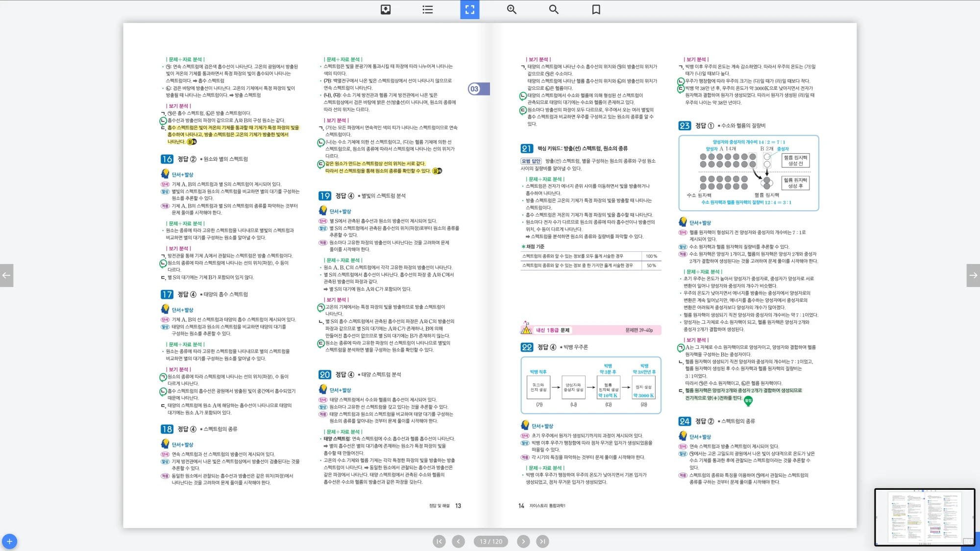This screenshot has width=980, height=551.
Task: Click the zoom-in magnifier icon
Action: (x=512, y=9)
